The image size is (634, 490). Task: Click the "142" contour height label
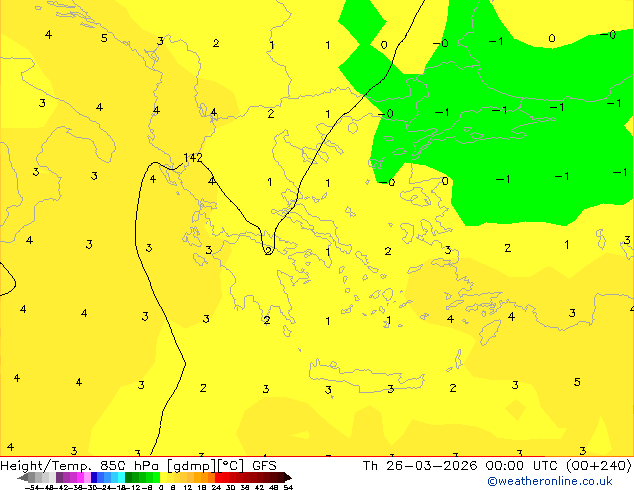(193, 157)
